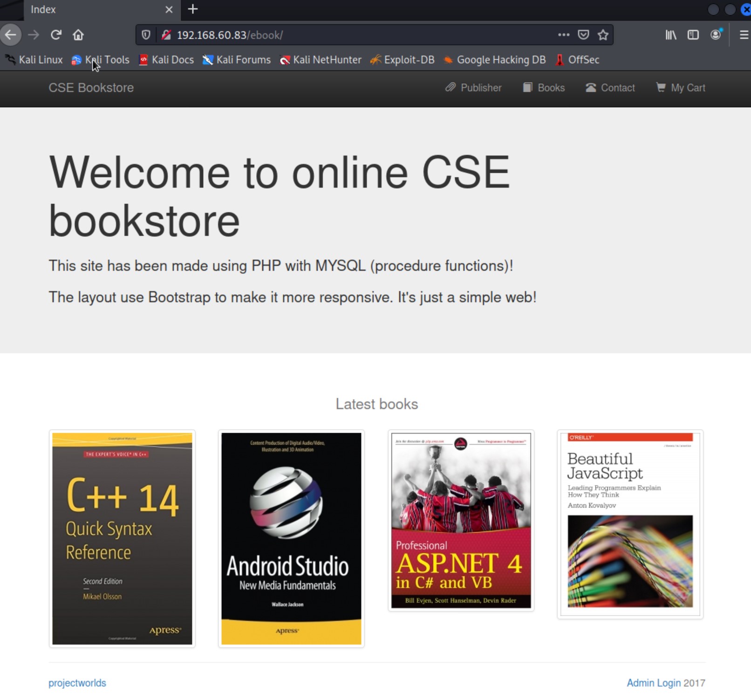Close the Index tab
This screenshot has height=700, width=751.
click(169, 9)
